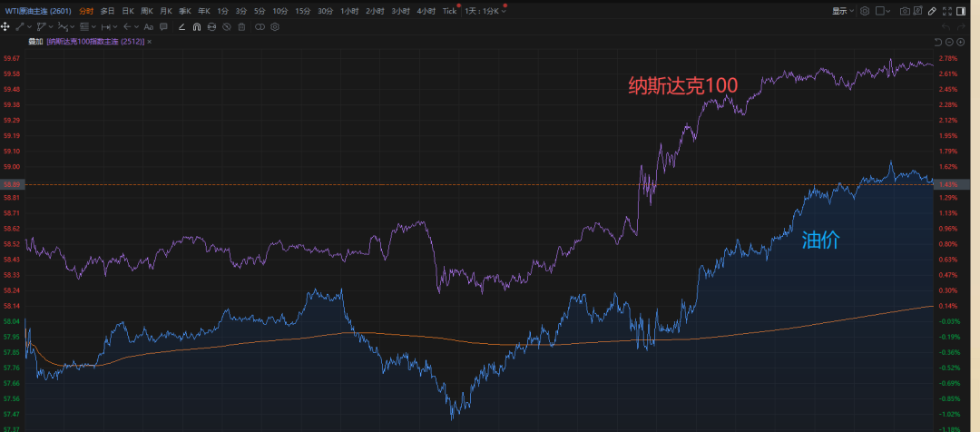980x432 pixels.
Task: Switch to 日K daily candles
Action: coord(128,11)
